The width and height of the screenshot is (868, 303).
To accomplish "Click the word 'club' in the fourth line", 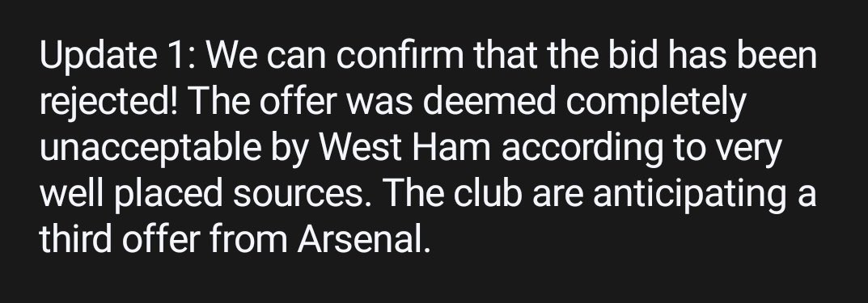I will click(x=488, y=194).
